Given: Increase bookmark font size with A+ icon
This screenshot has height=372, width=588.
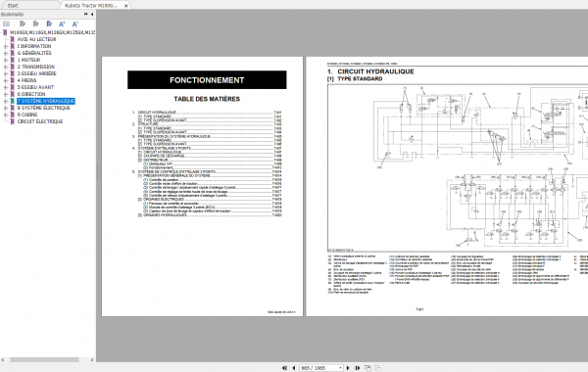Looking at the screenshot, I should (x=62, y=23).
